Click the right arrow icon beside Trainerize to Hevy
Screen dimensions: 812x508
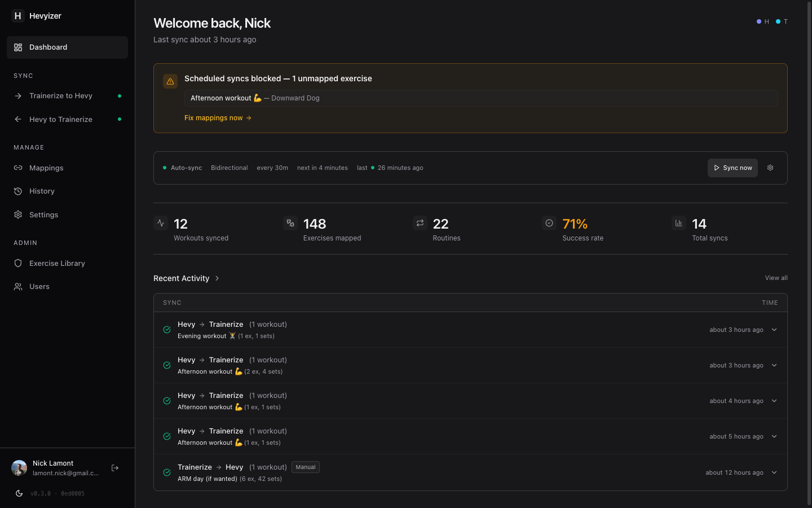click(18, 96)
